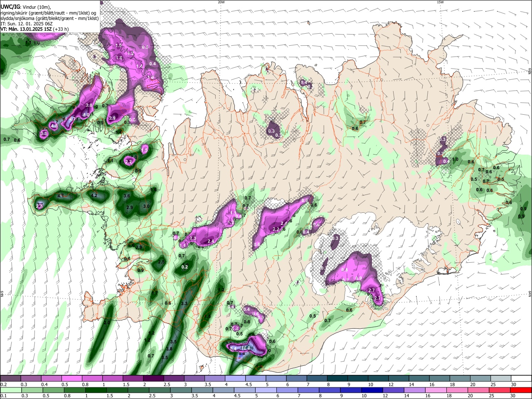Click the bright pink 0.5 swatch in the top legend row
The width and height of the screenshot is (532, 399).
(x=72, y=379)
